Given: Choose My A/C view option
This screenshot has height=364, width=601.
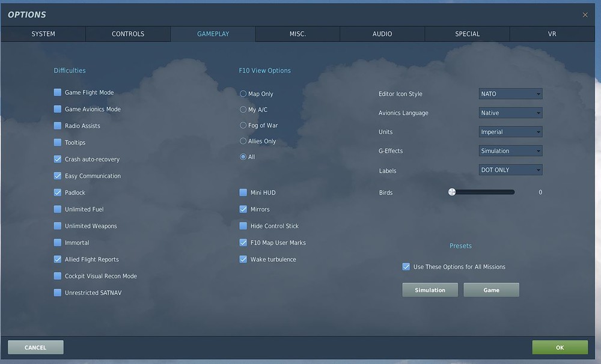Looking at the screenshot, I should (243, 109).
